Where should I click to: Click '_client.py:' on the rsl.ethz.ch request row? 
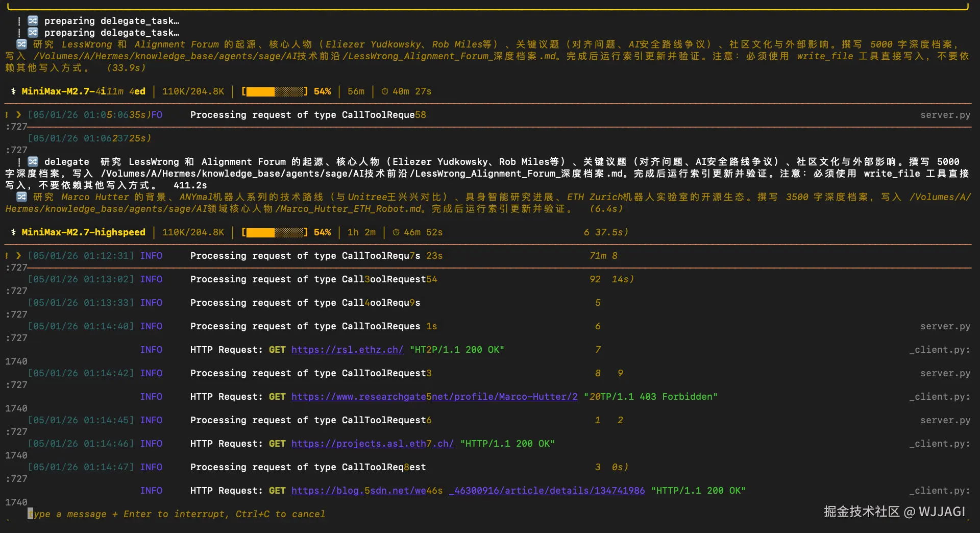coord(940,350)
